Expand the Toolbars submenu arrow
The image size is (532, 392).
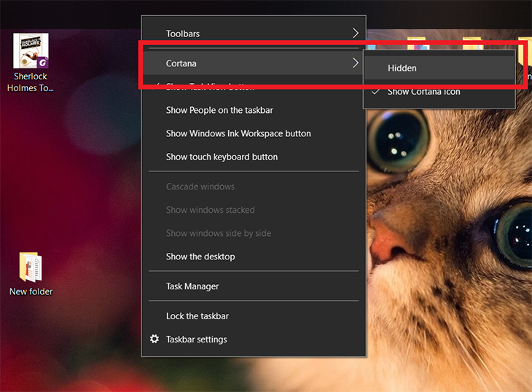click(x=355, y=34)
